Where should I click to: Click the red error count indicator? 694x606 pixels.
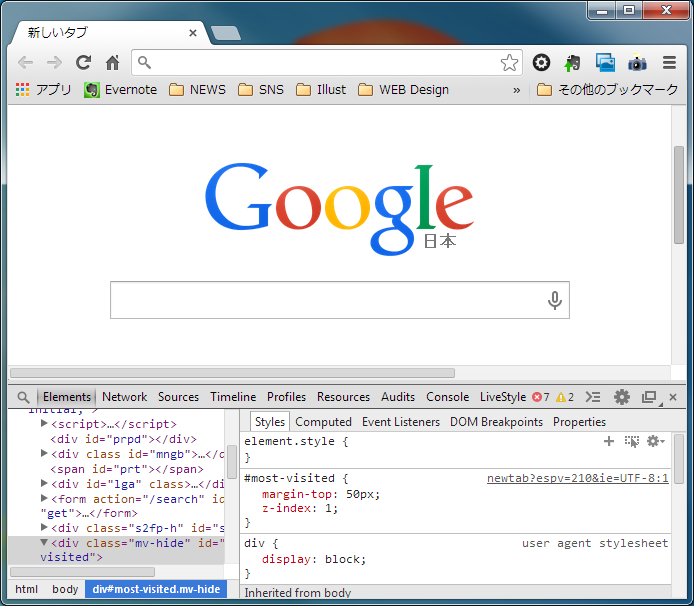541,397
